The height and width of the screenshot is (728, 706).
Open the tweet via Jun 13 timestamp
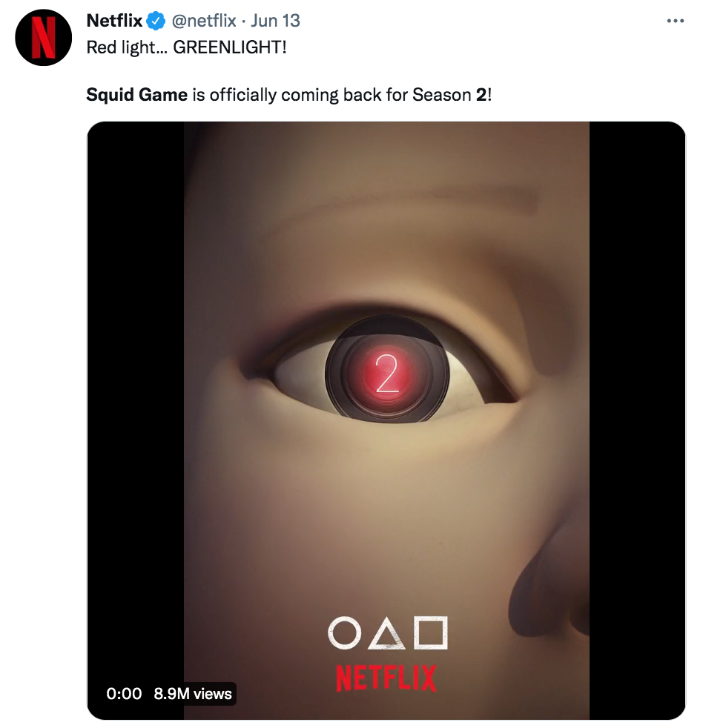(x=275, y=21)
